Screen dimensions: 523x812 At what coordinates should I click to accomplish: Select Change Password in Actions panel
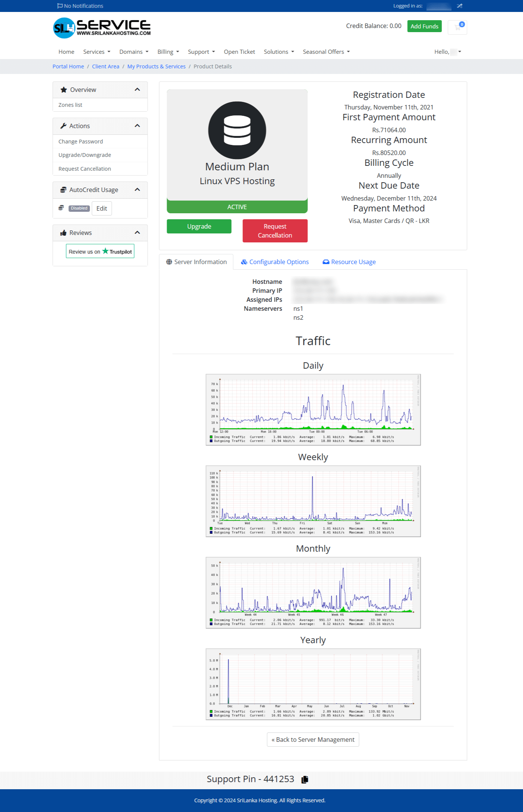[x=100, y=142]
